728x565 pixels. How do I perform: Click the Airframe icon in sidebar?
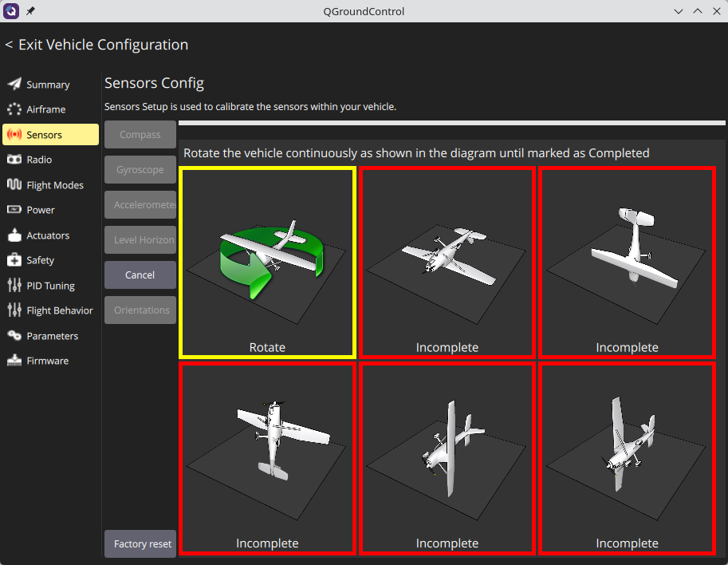pyautogui.click(x=14, y=109)
